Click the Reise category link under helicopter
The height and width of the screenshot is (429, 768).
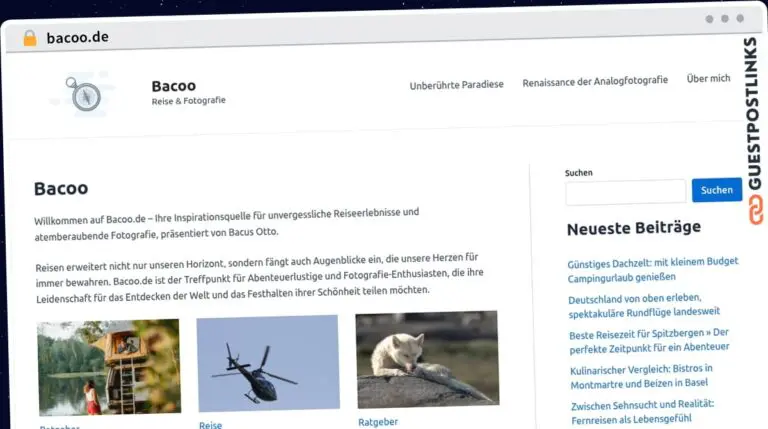[210, 425]
